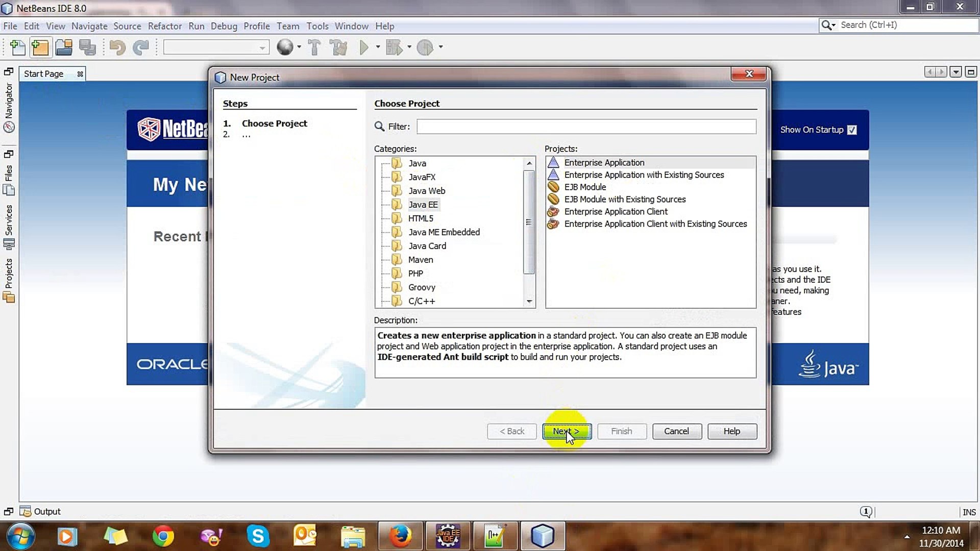
Task: Open NetBeans cube icon in taskbar
Action: point(542,536)
